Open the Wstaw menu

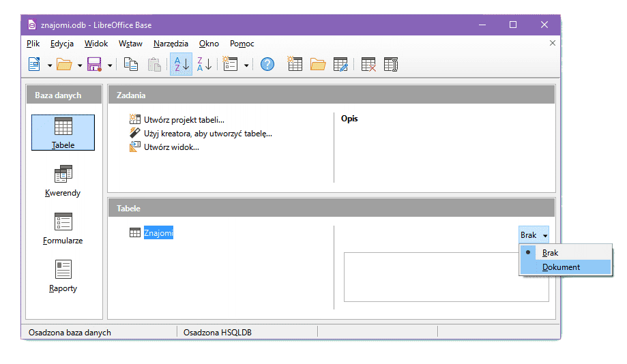[x=130, y=44]
